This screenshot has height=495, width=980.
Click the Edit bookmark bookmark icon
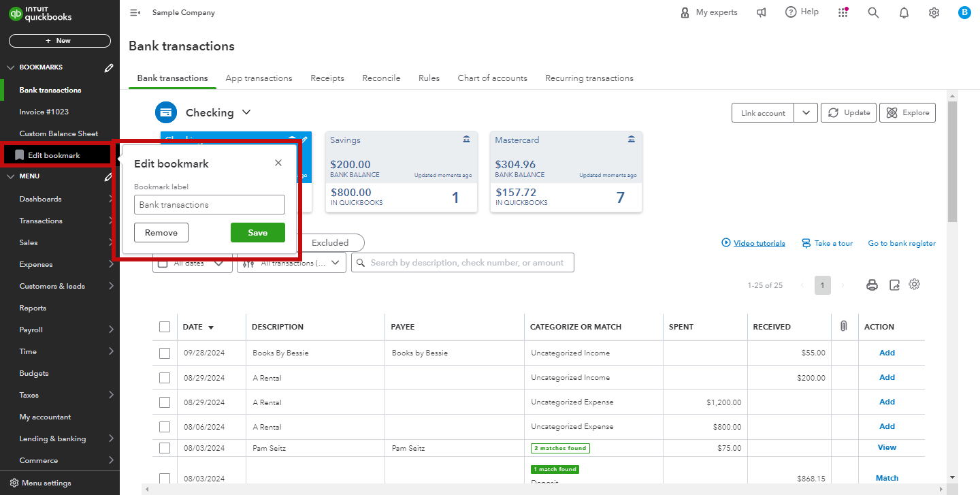coord(19,155)
